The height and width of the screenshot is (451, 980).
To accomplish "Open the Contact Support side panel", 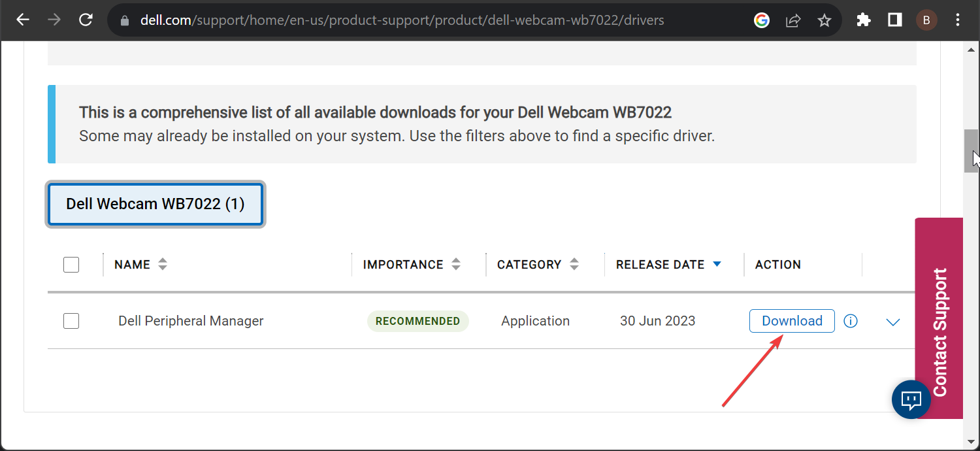I will [x=939, y=318].
